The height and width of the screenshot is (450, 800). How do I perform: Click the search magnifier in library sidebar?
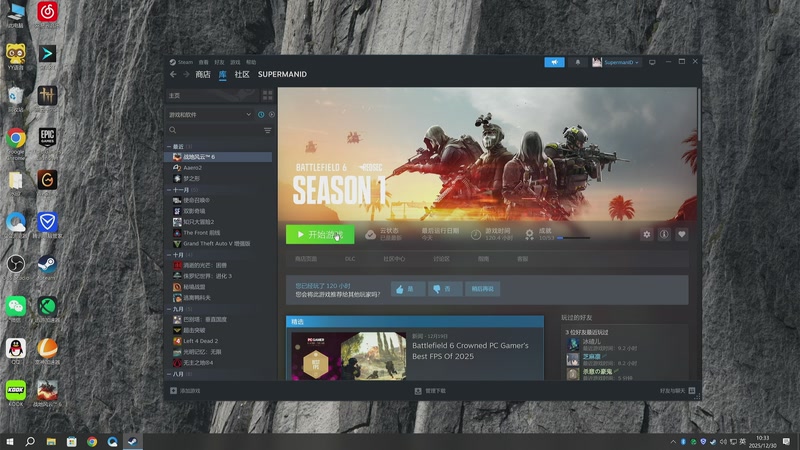[x=173, y=130]
